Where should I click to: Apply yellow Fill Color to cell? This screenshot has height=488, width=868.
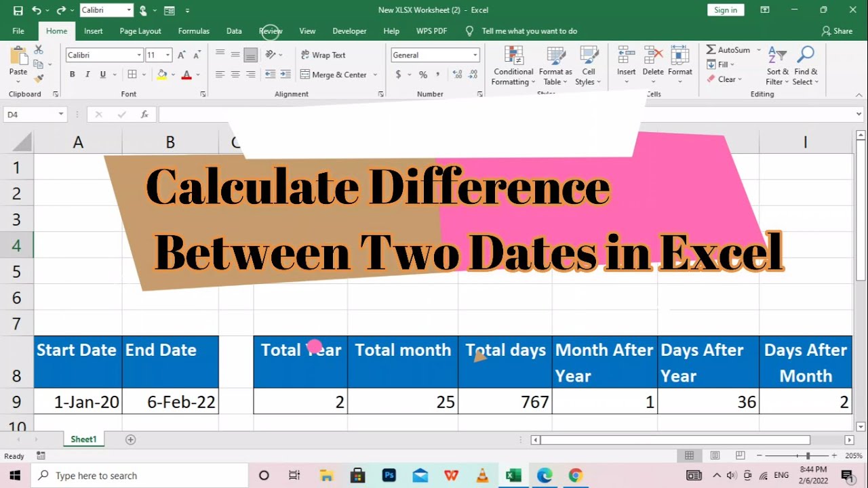[x=162, y=75]
